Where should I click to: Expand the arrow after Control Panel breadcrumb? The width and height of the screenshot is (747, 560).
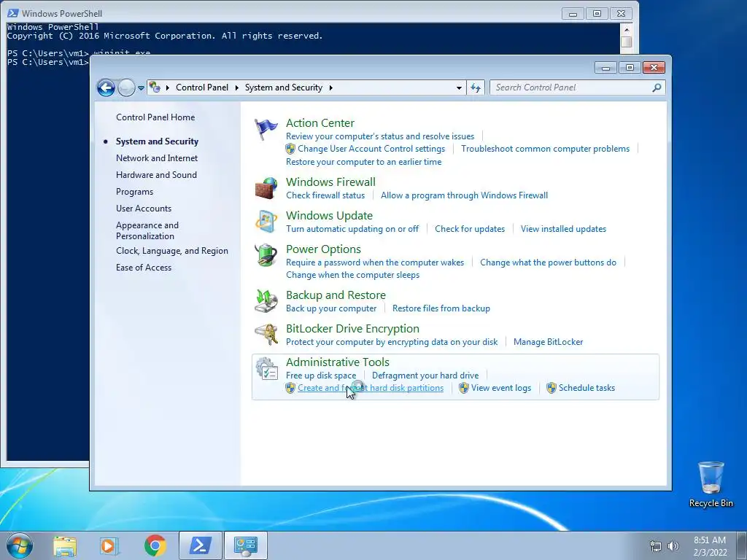pos(237,87)
